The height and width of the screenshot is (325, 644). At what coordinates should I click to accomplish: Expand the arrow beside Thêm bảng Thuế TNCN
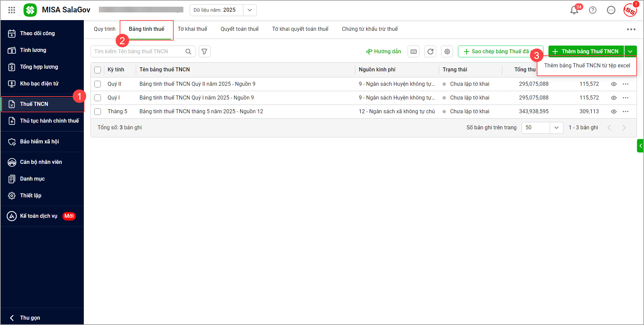coord(631,52)
